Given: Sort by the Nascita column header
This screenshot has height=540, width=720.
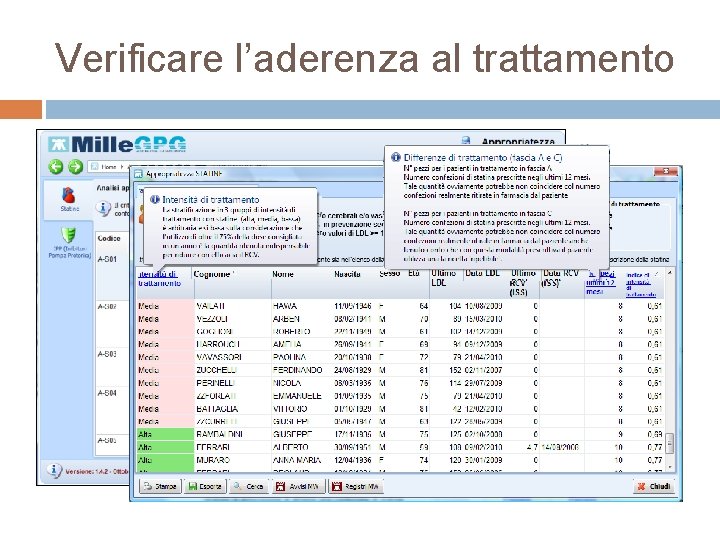Looking at the screenshot, I should [x=347, y=274].
